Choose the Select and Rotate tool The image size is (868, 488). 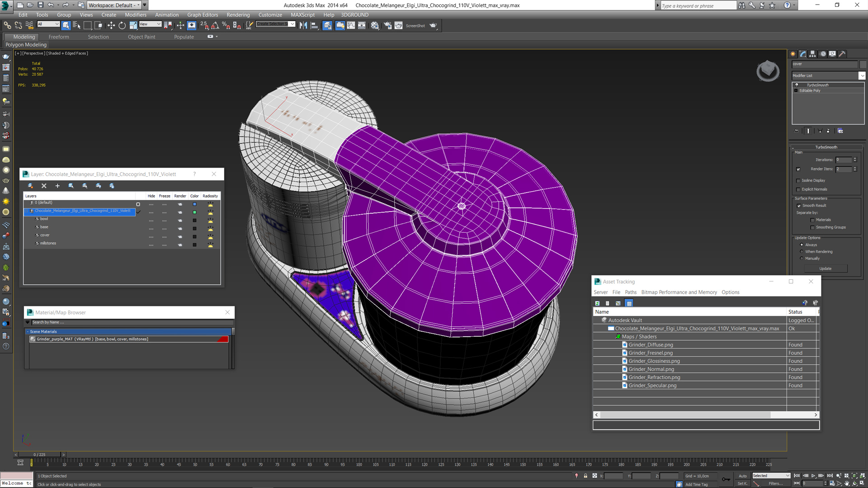tap(122, 25)
